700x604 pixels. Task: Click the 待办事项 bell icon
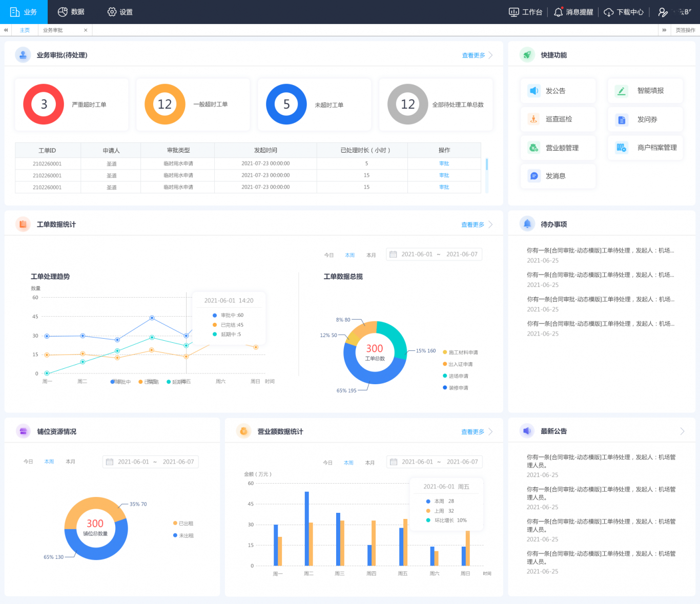pyautogui.click(x=527, y=224)
